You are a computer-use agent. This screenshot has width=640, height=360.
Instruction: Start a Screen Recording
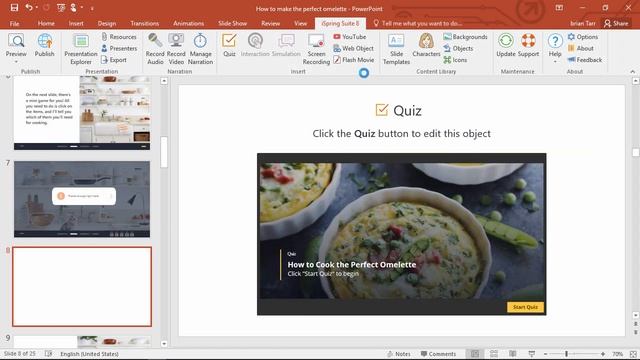click(316, 49)
